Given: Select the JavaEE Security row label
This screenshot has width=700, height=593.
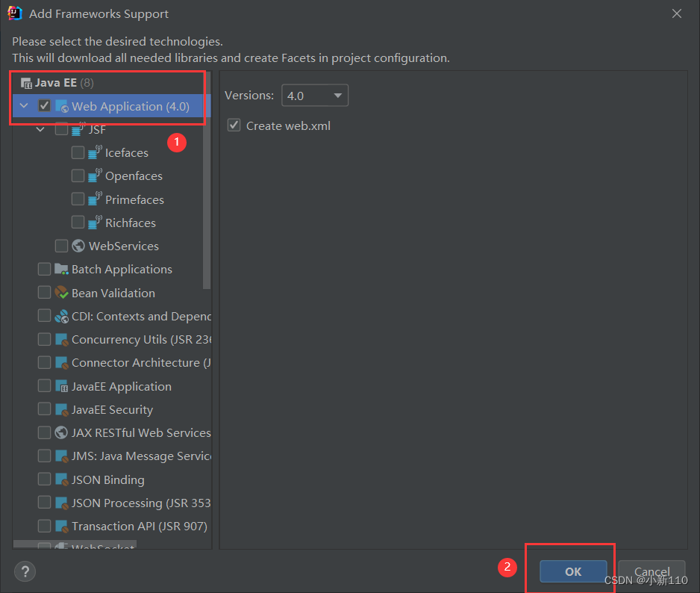Looking at the screenshot, I should click(113, 410).
